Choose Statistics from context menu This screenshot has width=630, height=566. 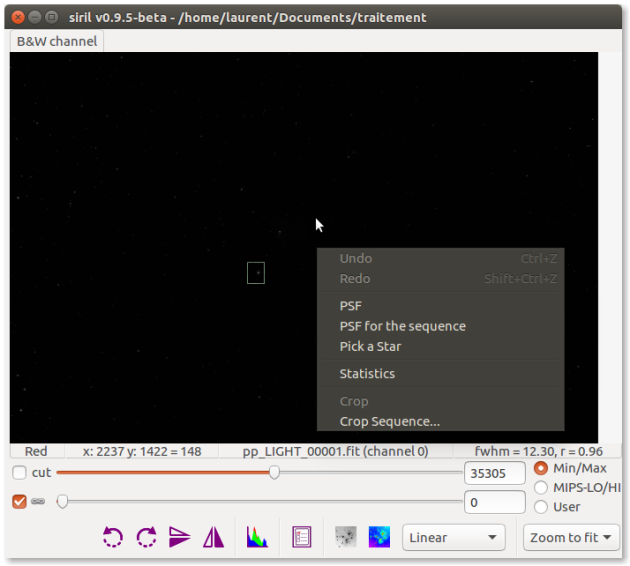(367, 374)
